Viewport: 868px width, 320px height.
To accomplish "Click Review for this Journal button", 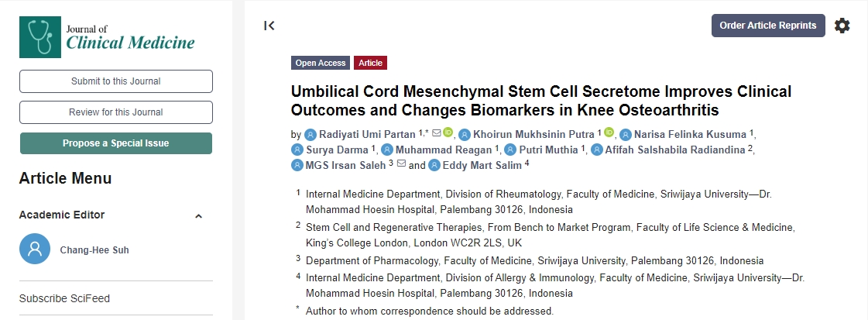I will (x=116, y=112).
